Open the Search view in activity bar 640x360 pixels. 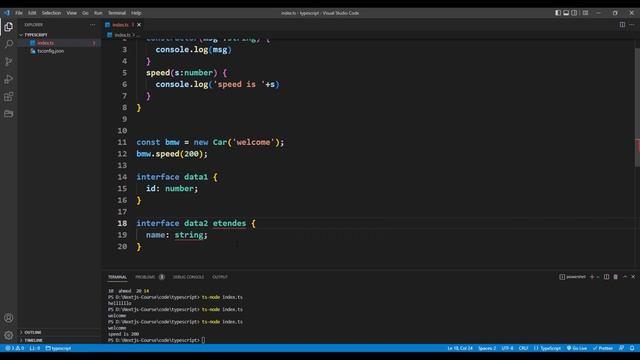9,44
